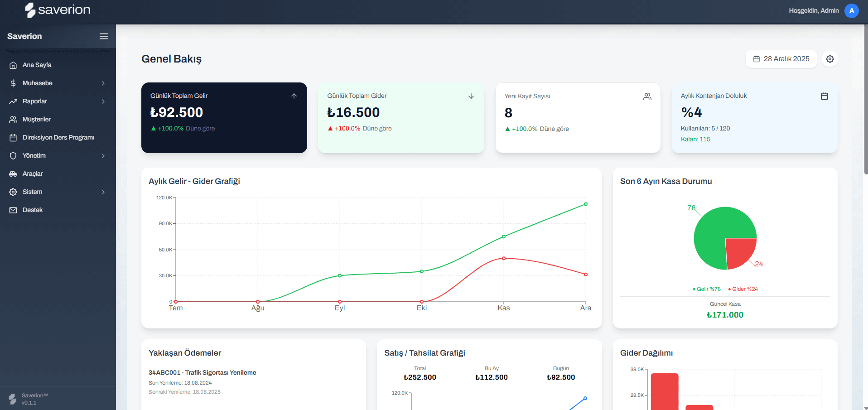The image size is (868, 410).
Task: Select the Muhasebe dollar icon
Action: click(13, 83)
